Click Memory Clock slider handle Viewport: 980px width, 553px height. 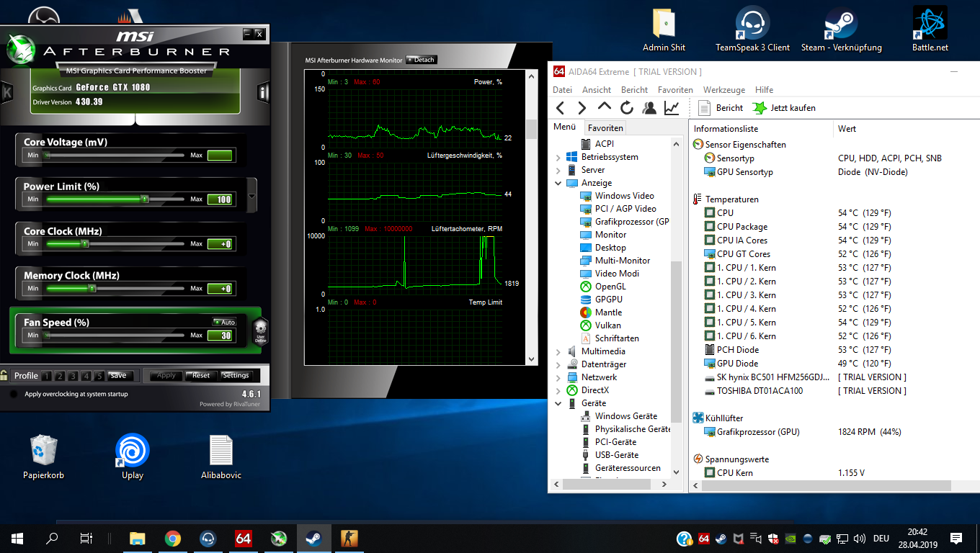pyautogui.click(x=92, y=289)
